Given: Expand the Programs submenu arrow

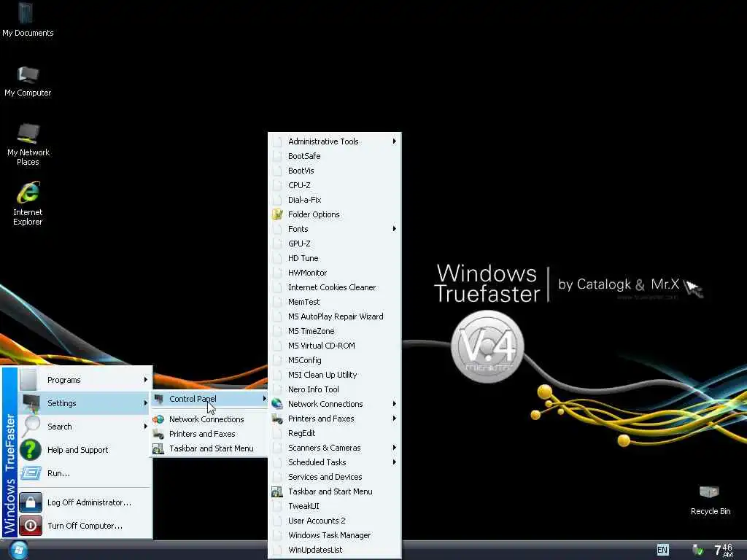Looking at the screenshot, I should 145,379.
